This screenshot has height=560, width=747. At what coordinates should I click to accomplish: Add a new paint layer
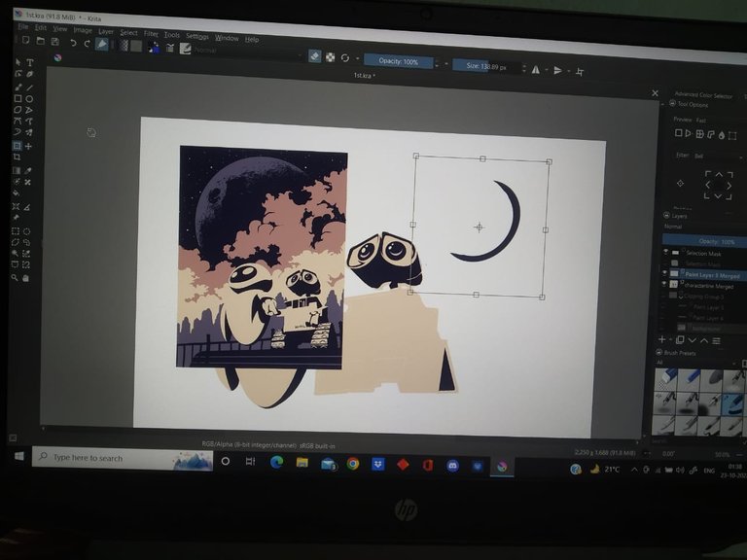(x=661, y=339)
